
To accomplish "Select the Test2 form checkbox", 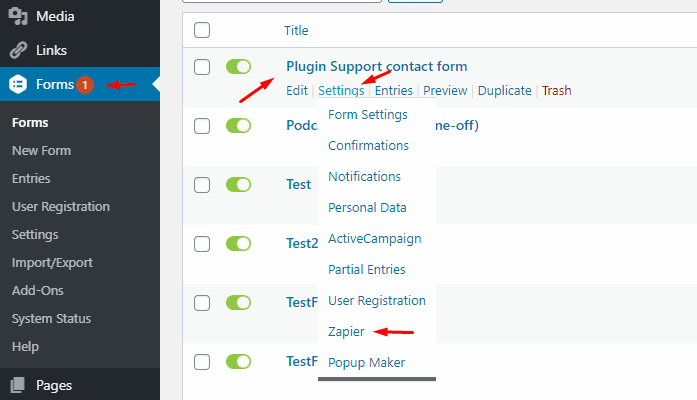I will 202,243.
